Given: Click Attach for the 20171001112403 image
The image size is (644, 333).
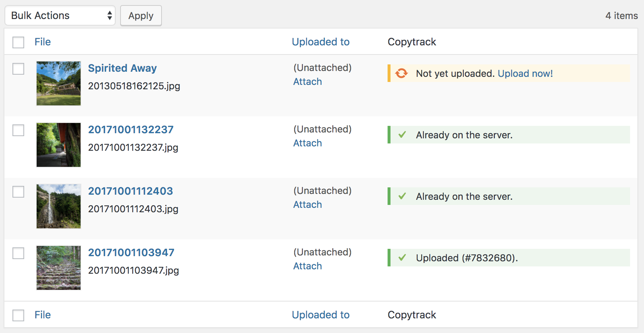Looking at the screenshot, I should coord(307,205).
